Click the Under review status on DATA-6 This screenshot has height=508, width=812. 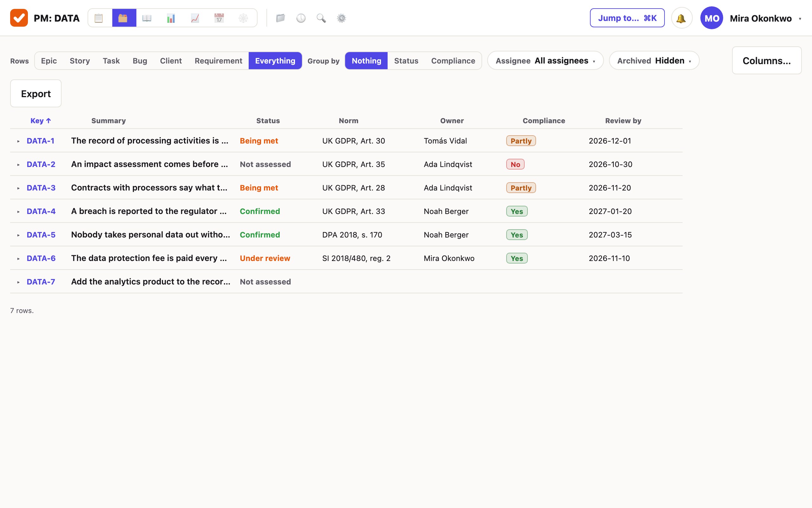coord(265,258)
